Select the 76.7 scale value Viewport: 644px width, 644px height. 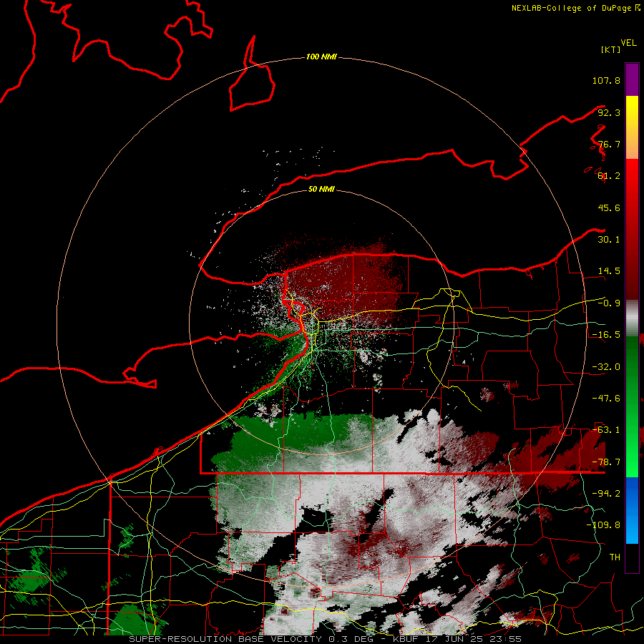pyautogui.click(x=609, y=144)
